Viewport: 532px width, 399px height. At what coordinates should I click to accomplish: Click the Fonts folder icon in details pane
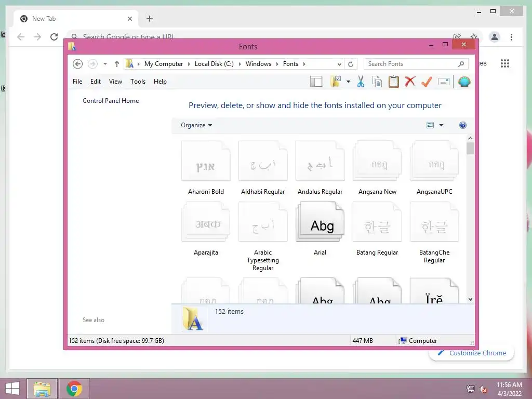click(x=193, y=318)
